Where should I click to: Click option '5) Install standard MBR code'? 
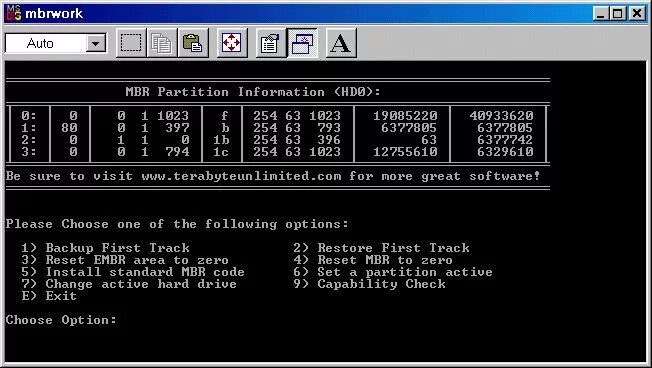(133, 272)
